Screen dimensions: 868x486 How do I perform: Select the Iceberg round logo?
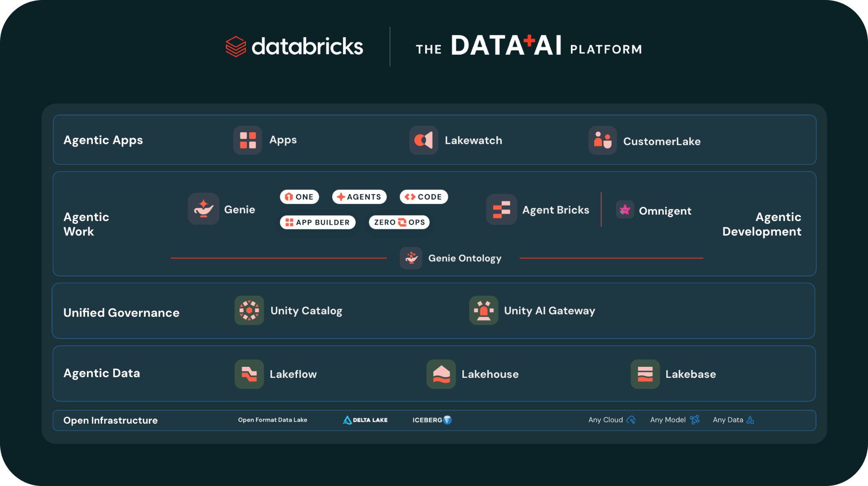tap(447, 420)
